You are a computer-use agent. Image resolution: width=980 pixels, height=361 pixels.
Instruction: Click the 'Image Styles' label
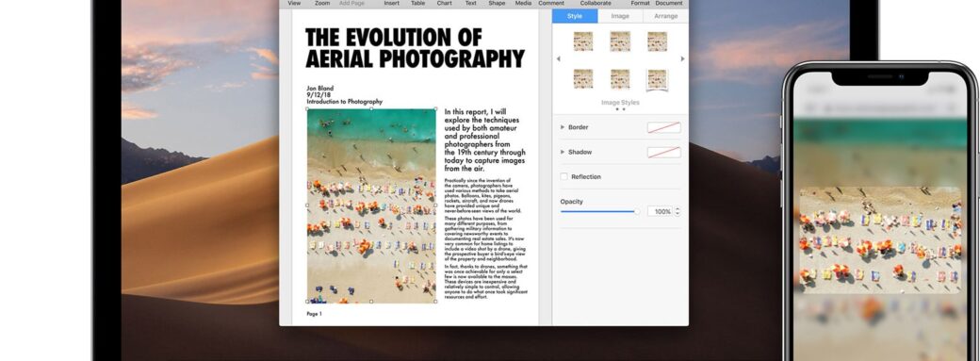(x=620, y=102)
